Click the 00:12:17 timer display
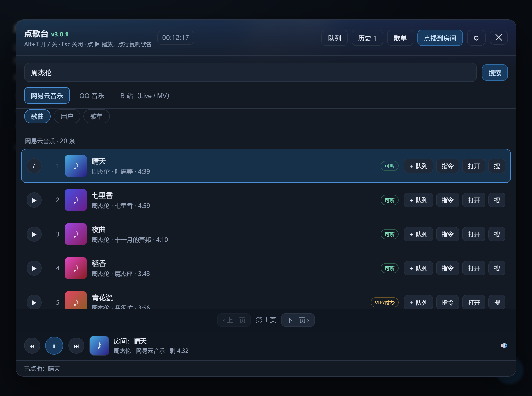 point(176,38)
